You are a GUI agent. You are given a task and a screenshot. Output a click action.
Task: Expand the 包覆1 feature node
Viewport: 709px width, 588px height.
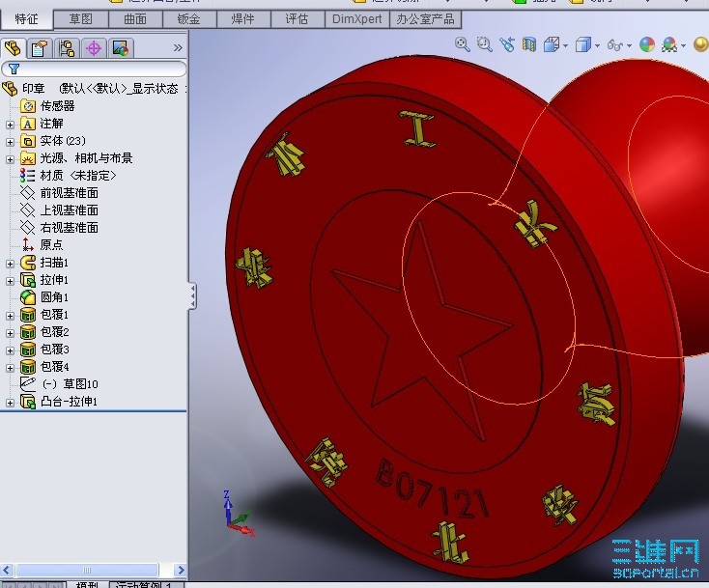(10, 316)
